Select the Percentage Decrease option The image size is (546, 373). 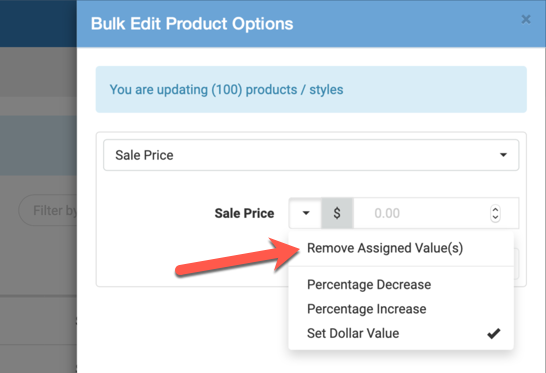point(369,285)
